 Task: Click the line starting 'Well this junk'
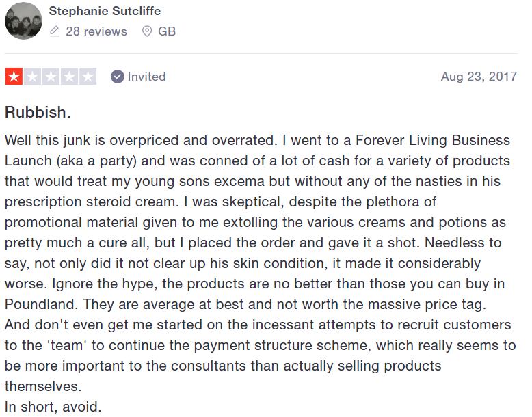[257, 140]
